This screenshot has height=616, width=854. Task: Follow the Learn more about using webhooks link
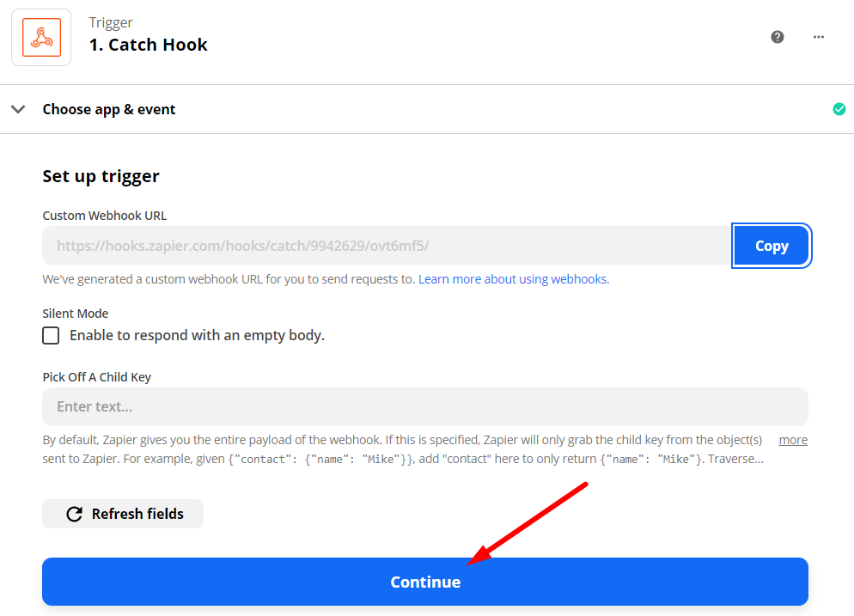coord(514,279)
